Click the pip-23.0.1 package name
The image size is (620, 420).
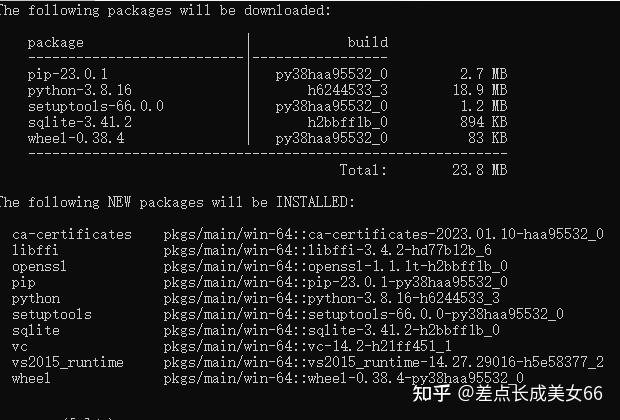68,74
